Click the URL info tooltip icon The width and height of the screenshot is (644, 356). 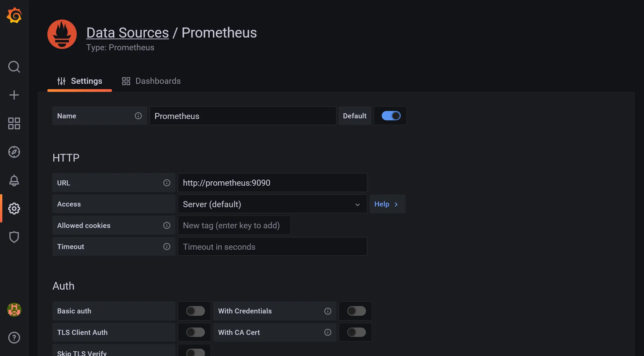(x=167, y=183)
